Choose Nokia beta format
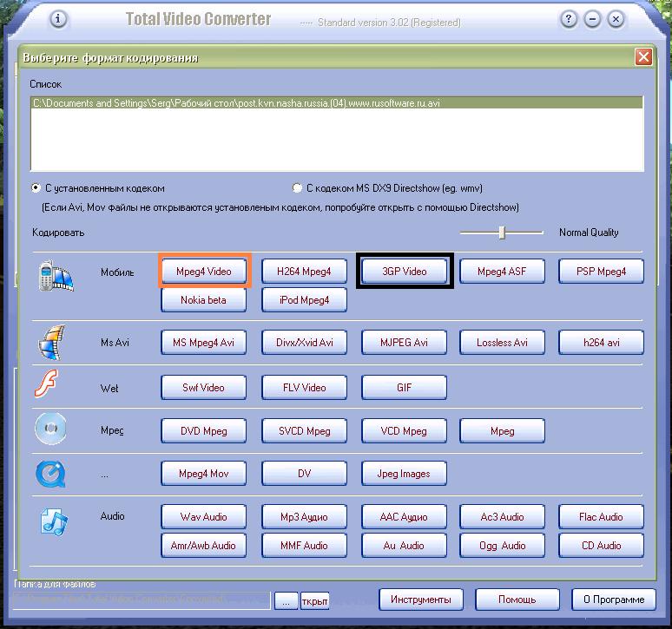 203,299
